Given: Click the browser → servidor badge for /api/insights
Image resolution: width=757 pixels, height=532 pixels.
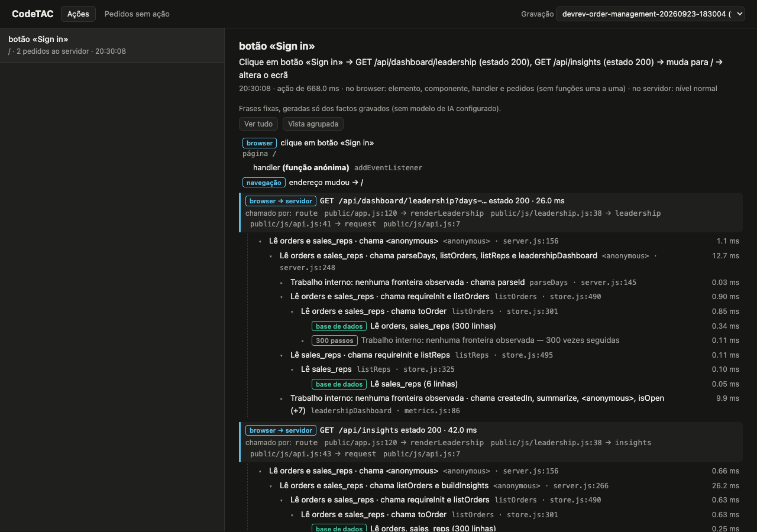Looking at the screenshot, I should click(x=281, y=430).
